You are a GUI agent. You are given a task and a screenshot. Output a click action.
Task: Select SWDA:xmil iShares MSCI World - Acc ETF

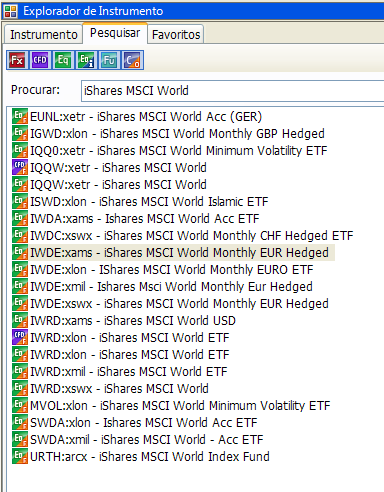tap(147, 440)
